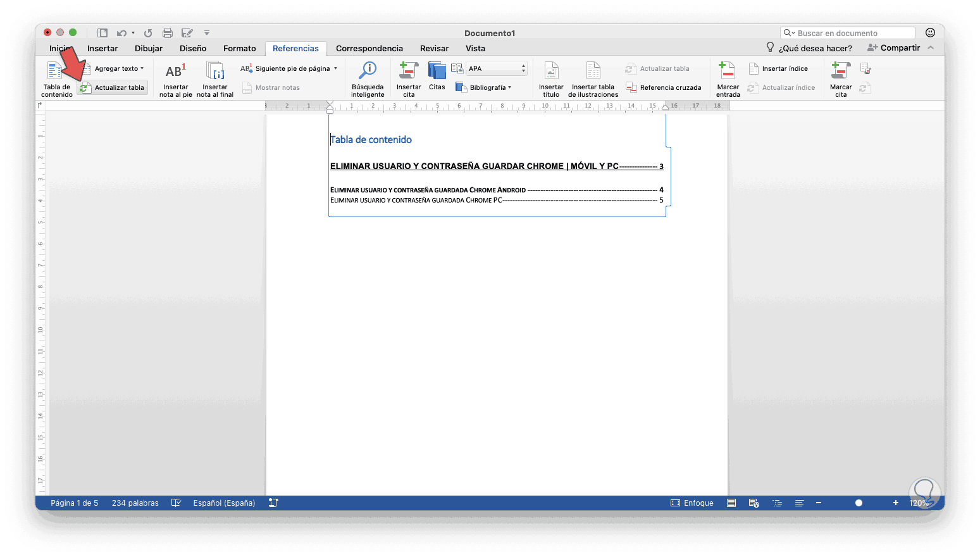Viewport: 980px width, 557px height.
Task: Click the TOC entry ending in page 3
Action: (497, 166)
